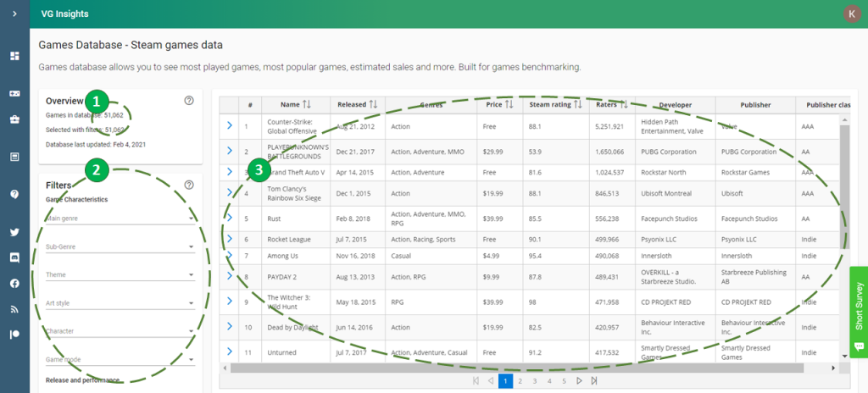Go to the last page icon
Image resolution: width=868 pixels, height=393 pixels.
(x=594, y=381)
